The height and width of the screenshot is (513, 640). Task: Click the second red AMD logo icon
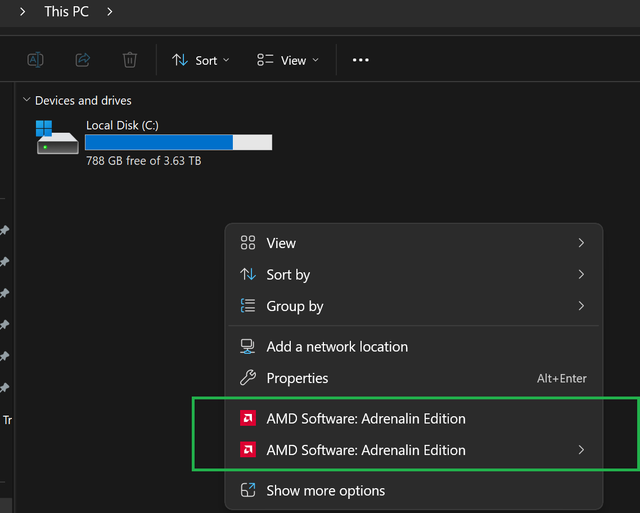coord(248,449)
